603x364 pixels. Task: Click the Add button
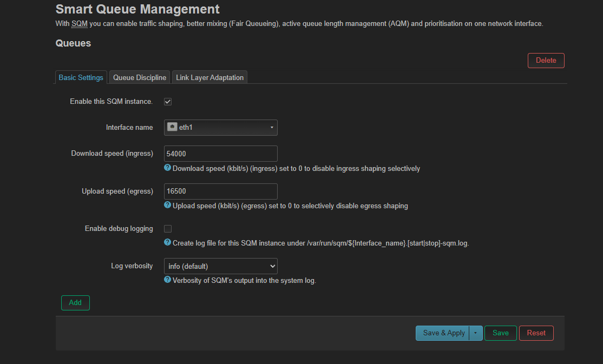click(75, 303)
